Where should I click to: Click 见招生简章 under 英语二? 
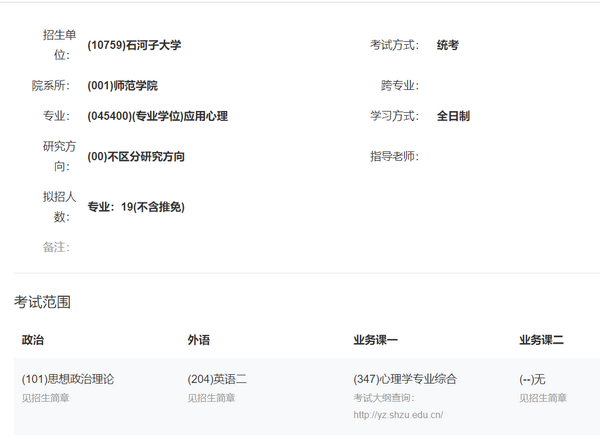click(211, 398)
